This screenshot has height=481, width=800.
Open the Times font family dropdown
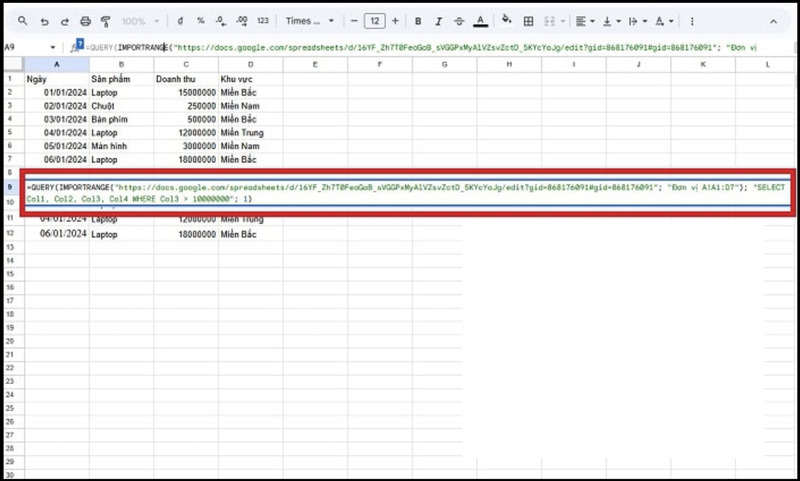pyautogui.click(x=309, y=21)
